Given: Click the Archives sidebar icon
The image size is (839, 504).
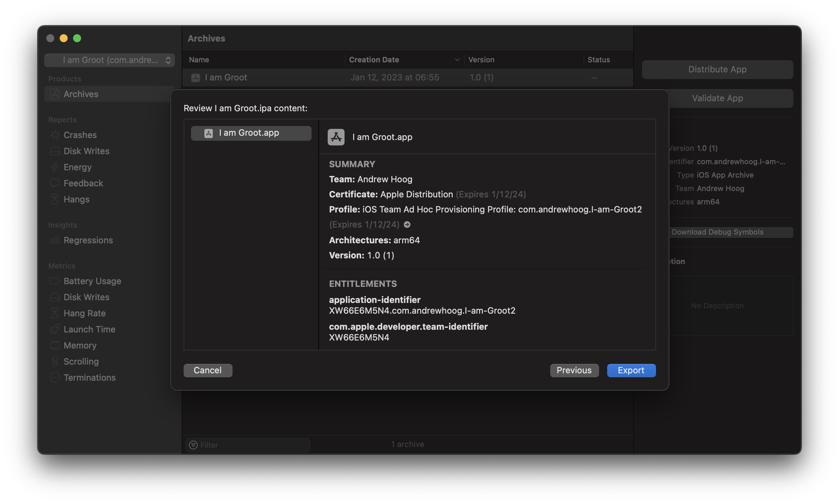Looking at the screenshot, I should coord(55,94).
